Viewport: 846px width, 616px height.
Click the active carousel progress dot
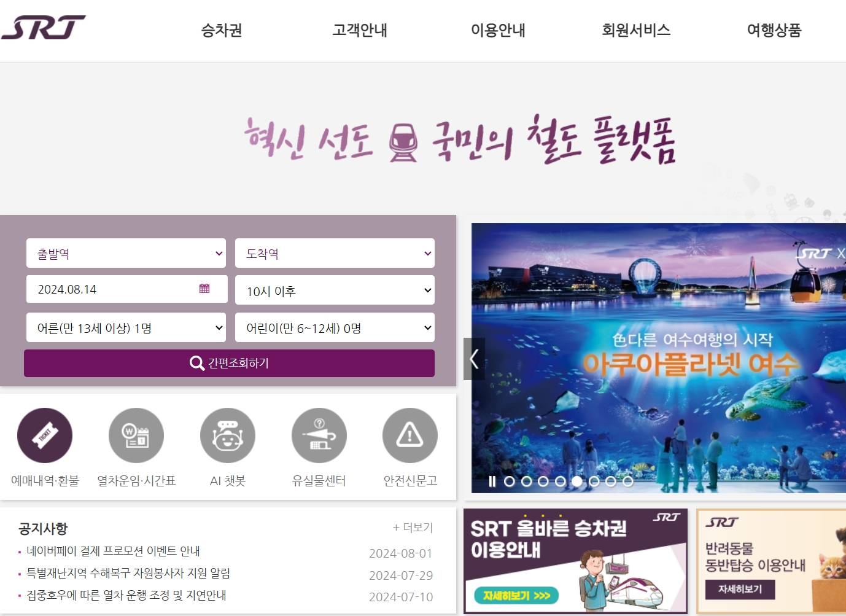tap(577, 481)
